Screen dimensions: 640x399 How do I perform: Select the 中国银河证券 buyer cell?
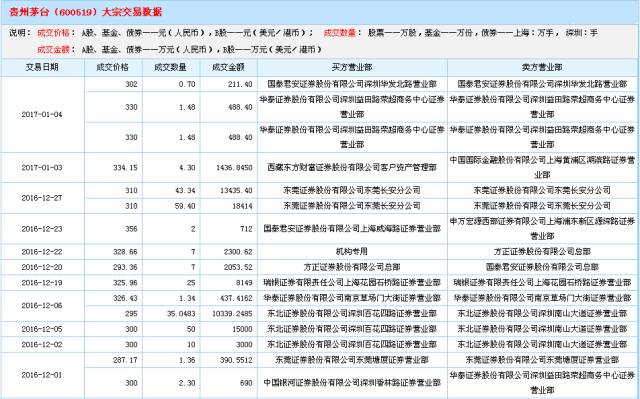pyautogui.click(x=352, y=383)
